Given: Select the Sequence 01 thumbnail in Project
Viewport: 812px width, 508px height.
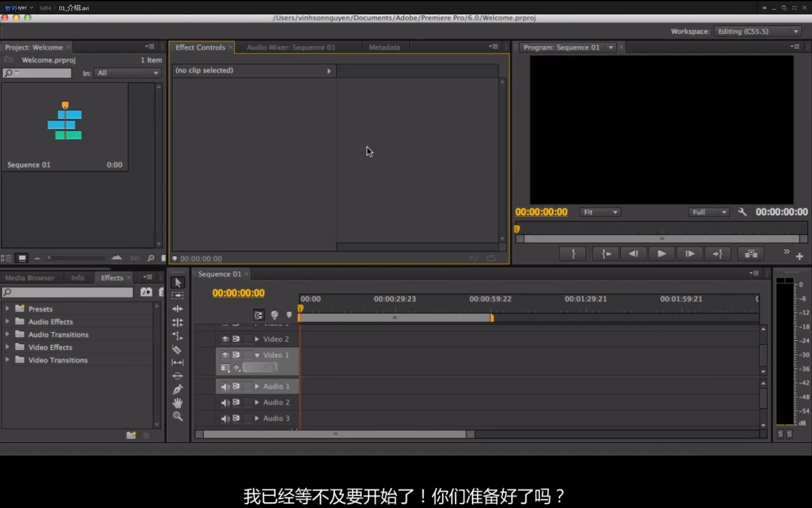Looking at the screenshot, I should tap(65, 123).
